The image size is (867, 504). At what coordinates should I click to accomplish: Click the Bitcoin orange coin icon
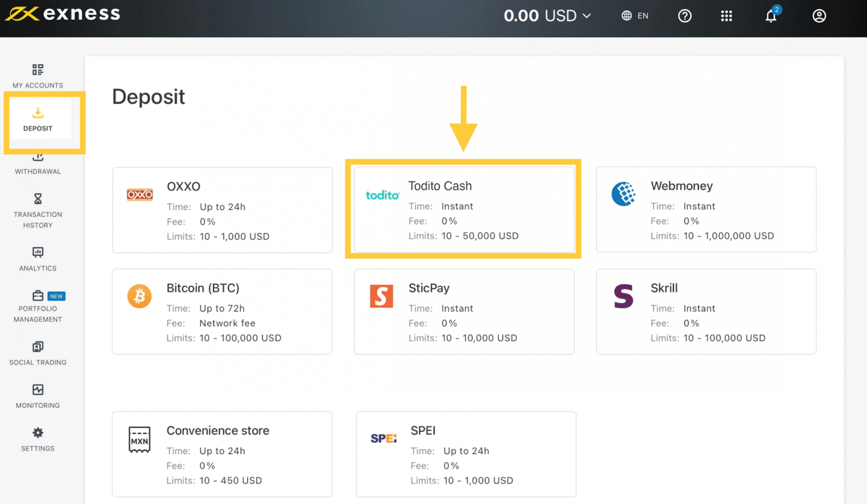[140, 296]
